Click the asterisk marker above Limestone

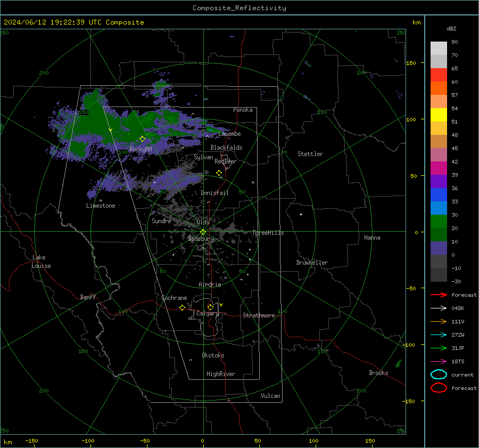point(101,201)
